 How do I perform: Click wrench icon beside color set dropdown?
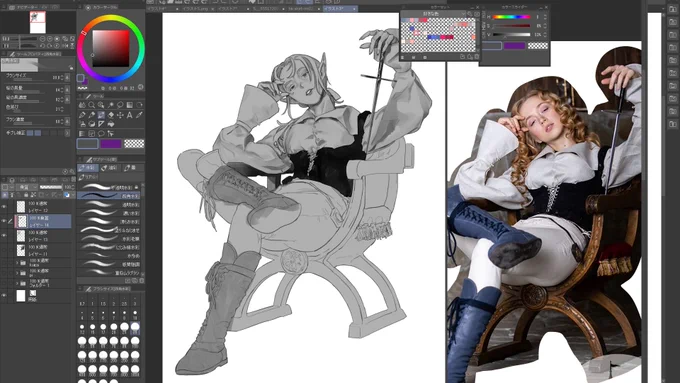click(470, 14)
